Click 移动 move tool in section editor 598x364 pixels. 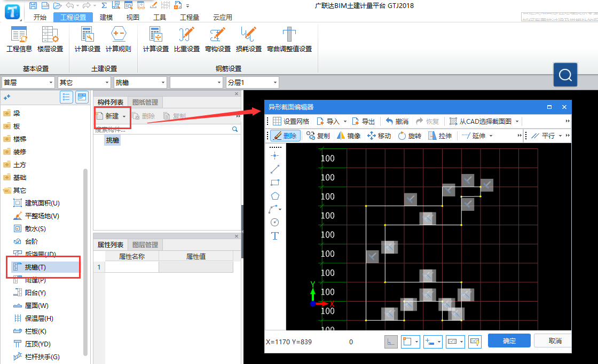(x=379, y=136)
